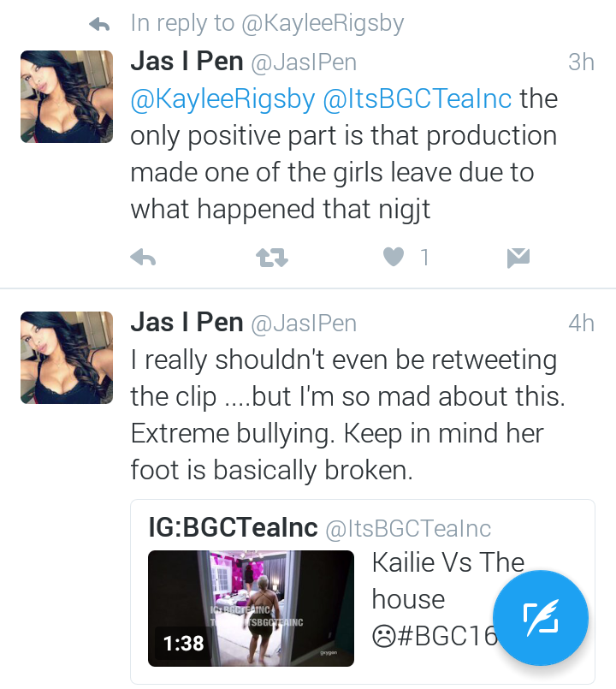Retweet the production tweet
616x689 pixels.
click(x=272, y=258)
